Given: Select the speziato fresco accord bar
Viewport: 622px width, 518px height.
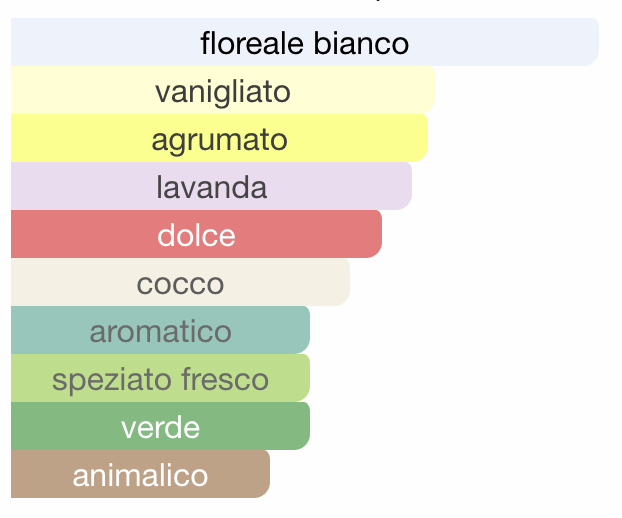Looking at the screenshot, I should pyautogui.click(x=160, y=378).
